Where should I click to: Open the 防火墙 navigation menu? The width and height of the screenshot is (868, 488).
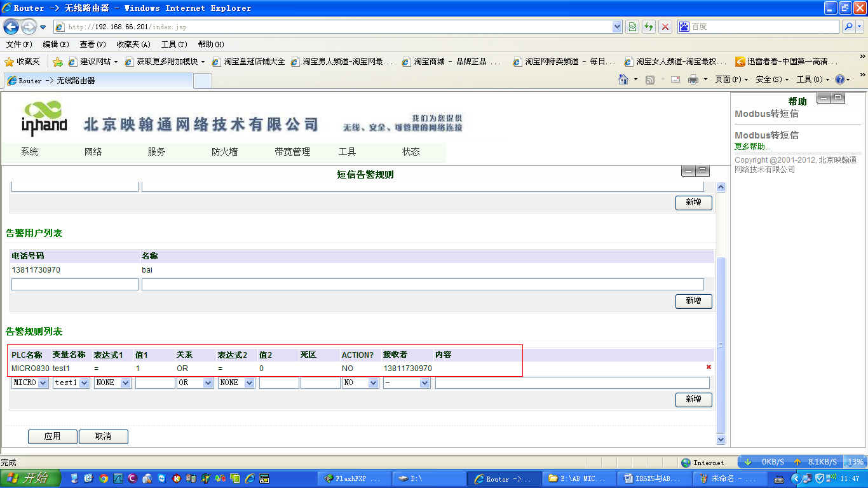tap(224, 152)
